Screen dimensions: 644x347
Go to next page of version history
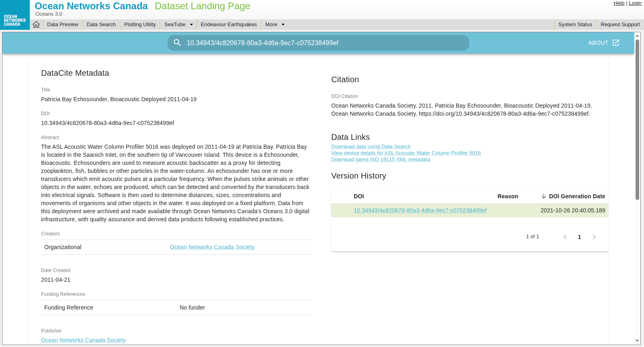pos(594,237)
